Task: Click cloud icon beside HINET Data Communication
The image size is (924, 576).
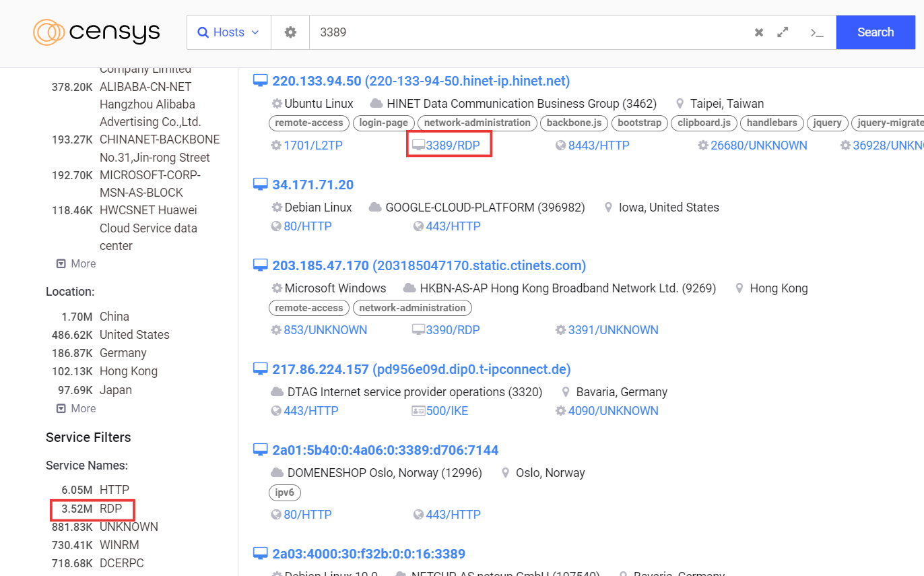Action: point(376,104)
